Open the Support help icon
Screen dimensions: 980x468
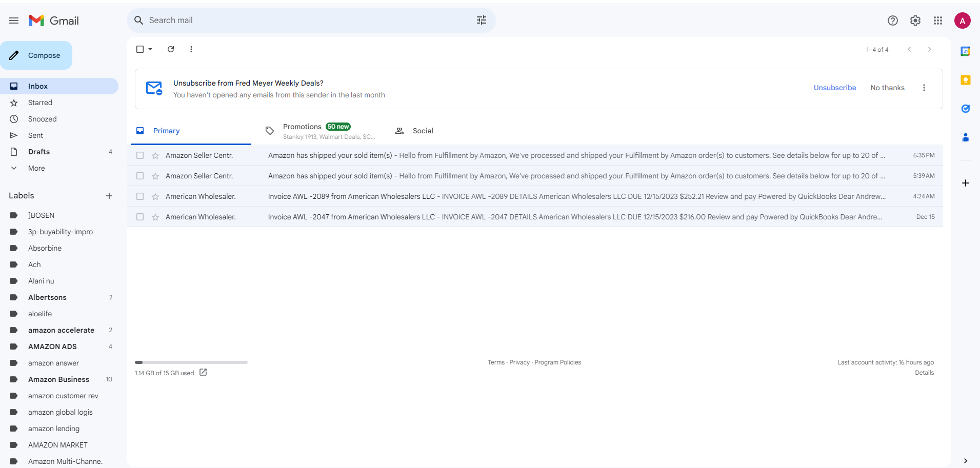point(893,21)
